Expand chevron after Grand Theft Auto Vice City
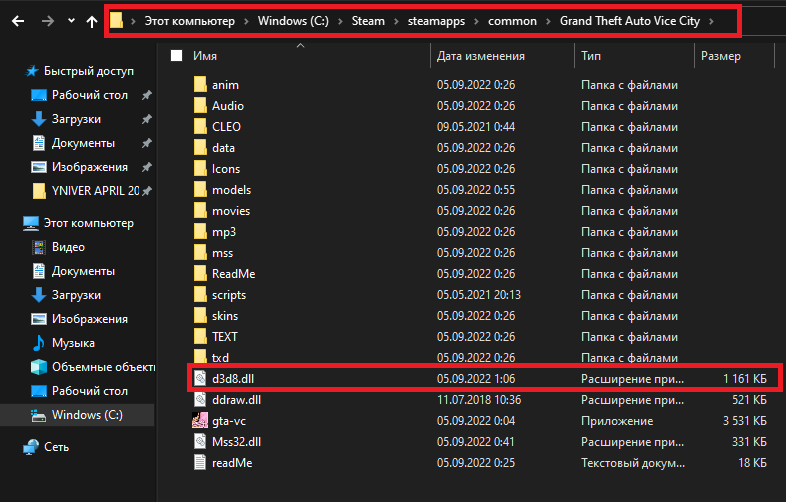The height and width of the screenshot is (502, 786). 711,21
